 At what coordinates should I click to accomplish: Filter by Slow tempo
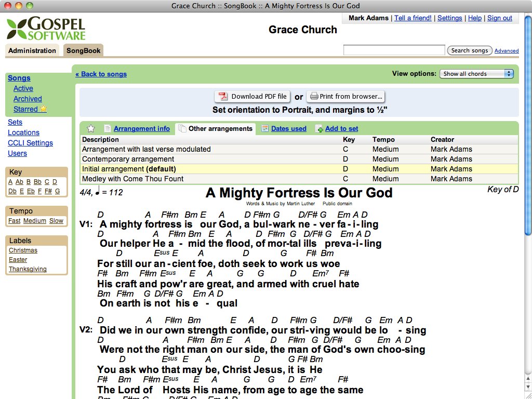56,220
